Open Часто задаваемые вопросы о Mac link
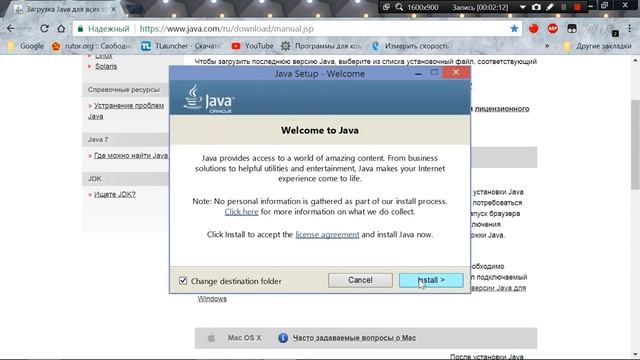The width and height of the screenshot is (640, 360). (354, 338)
